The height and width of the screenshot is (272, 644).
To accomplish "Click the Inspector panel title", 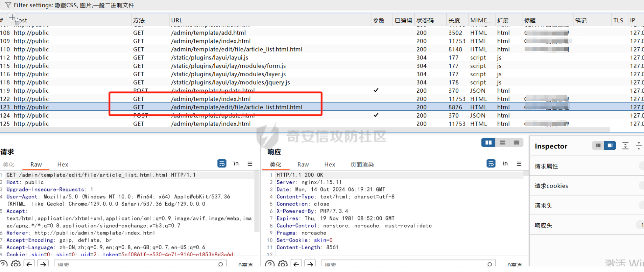I will tap(551, 146).
